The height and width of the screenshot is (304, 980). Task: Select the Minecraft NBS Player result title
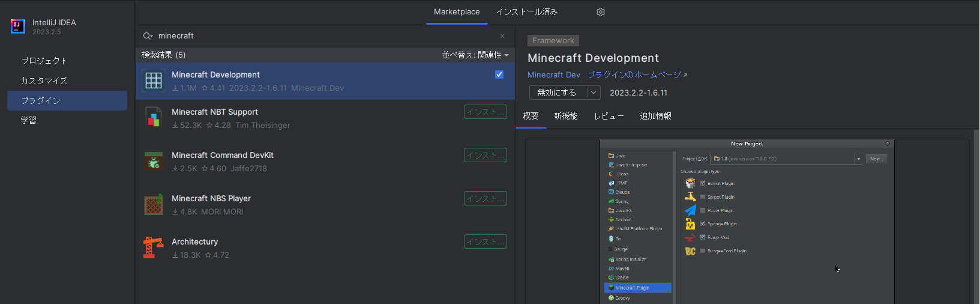pos(211,198)
